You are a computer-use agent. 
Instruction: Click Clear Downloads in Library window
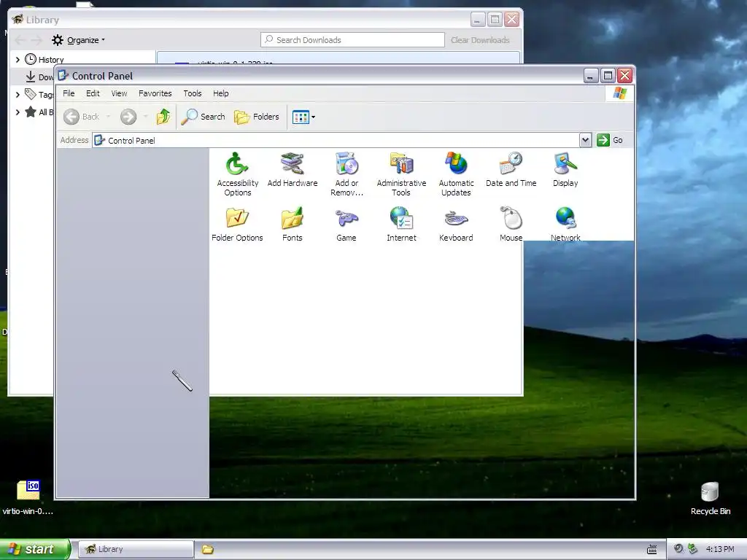480,40
